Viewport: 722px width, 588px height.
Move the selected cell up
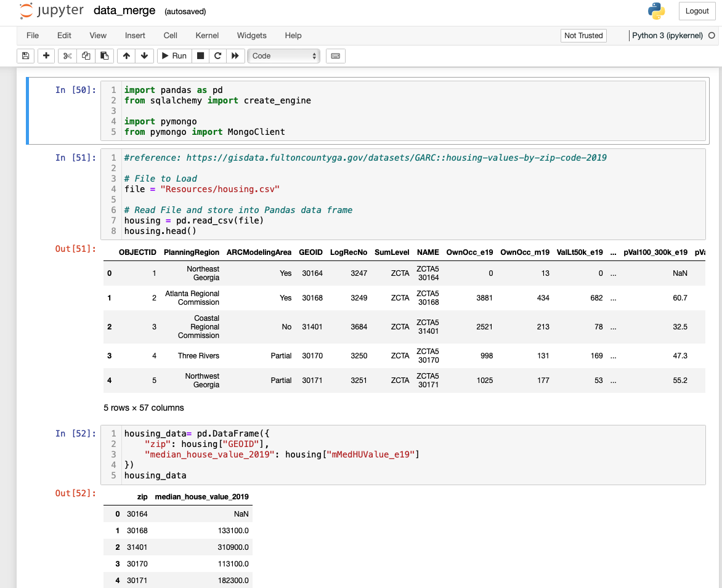(x=126, y=56)
